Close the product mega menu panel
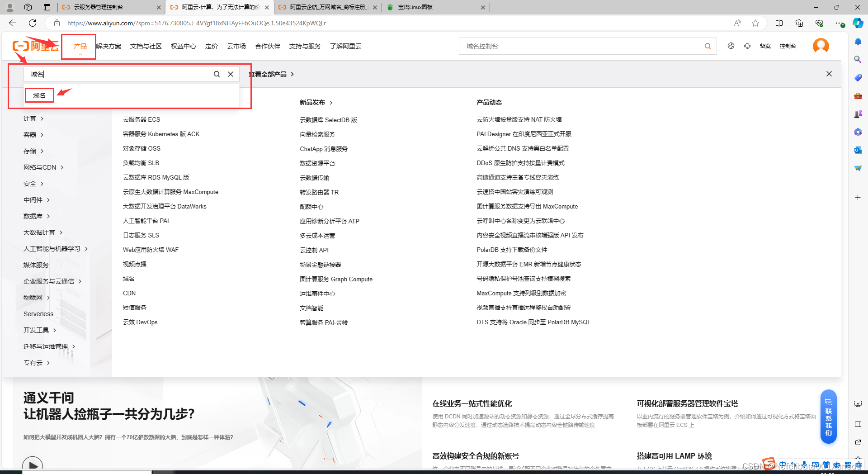868x474 pixels. point(829,74)
